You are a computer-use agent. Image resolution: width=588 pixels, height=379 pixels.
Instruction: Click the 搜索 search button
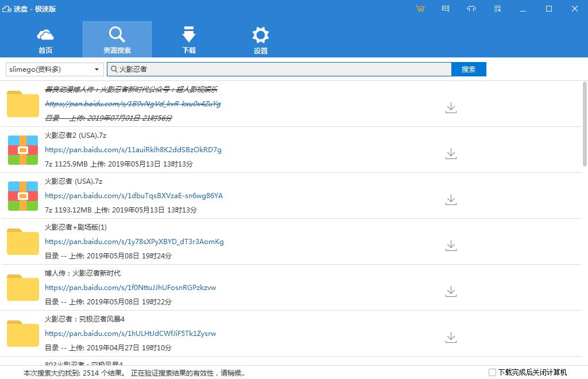[x=469, y=69]
